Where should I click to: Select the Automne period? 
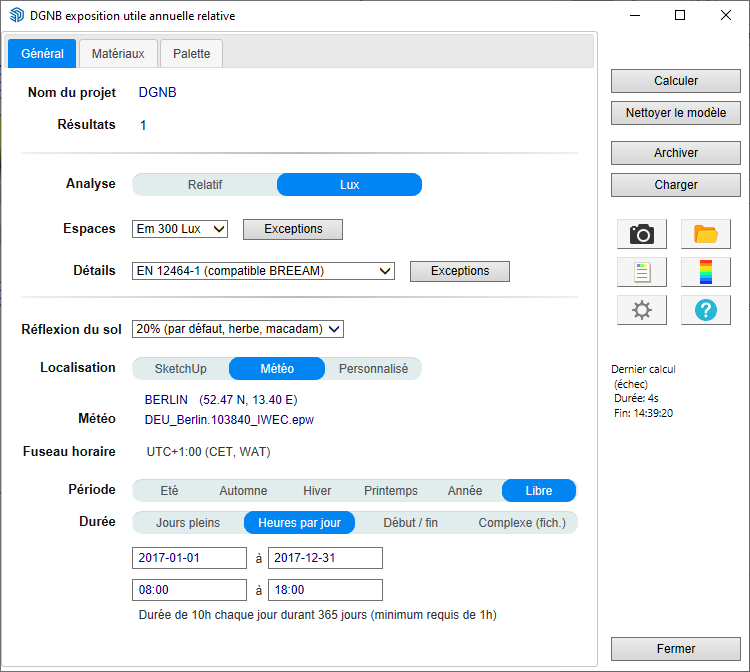[243, 491]
